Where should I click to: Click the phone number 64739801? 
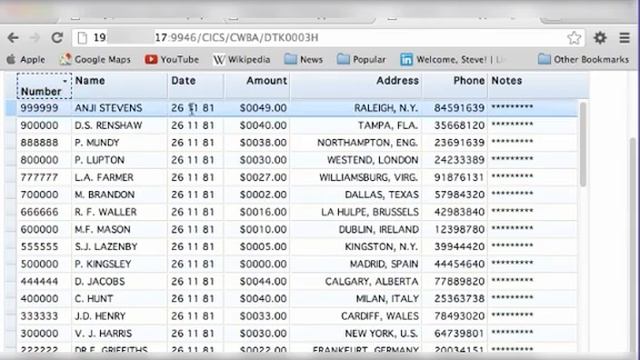(459, 333)
